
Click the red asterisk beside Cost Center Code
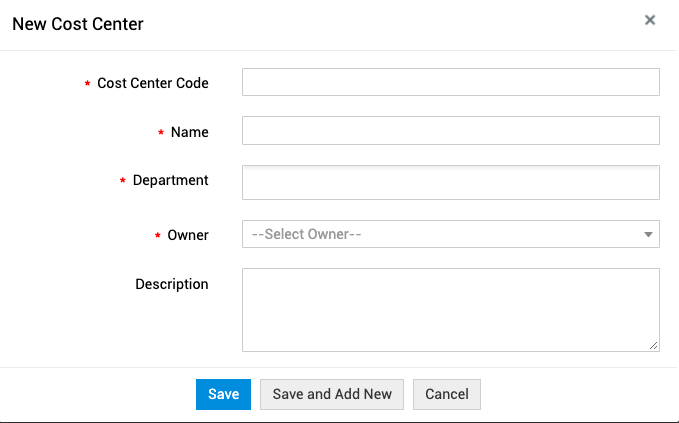tap(87, 85)
